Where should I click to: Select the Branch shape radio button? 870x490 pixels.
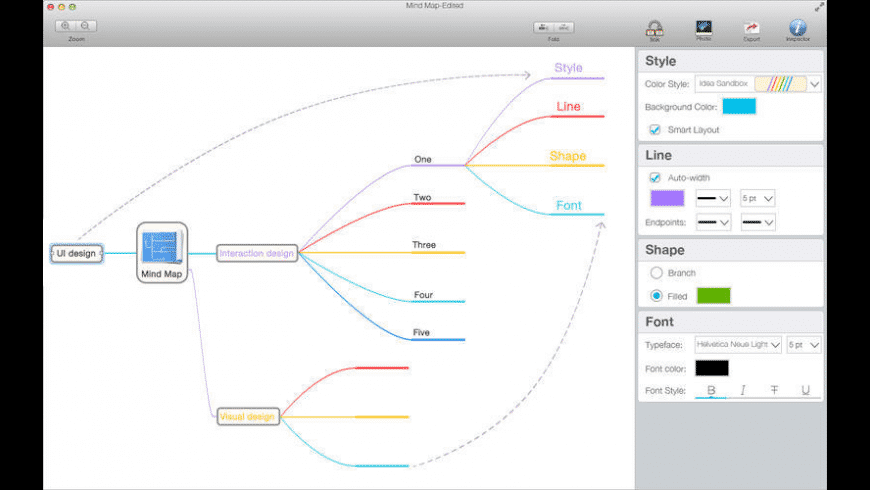(656, 272)
